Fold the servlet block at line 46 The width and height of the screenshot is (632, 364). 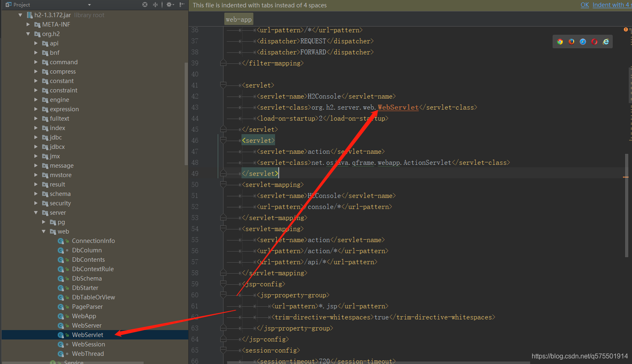(223, 140)
